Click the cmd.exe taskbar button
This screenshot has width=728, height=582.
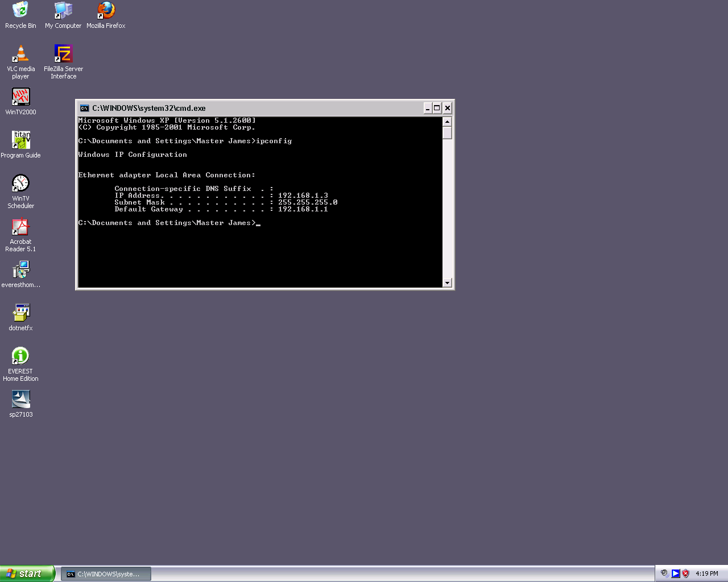[x=106, y=574]
